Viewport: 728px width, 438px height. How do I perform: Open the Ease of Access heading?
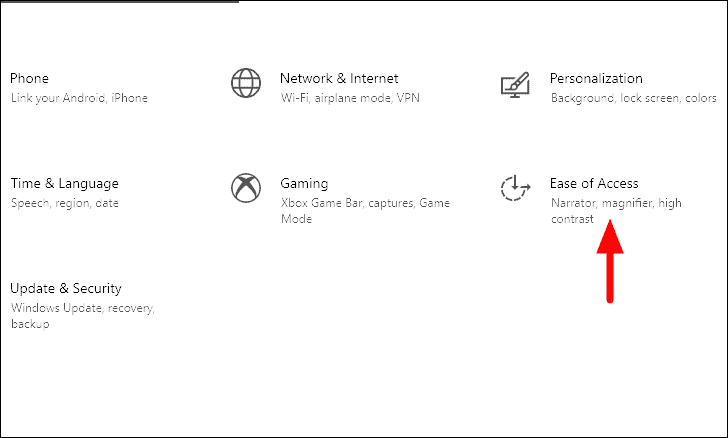pos(594,183)
